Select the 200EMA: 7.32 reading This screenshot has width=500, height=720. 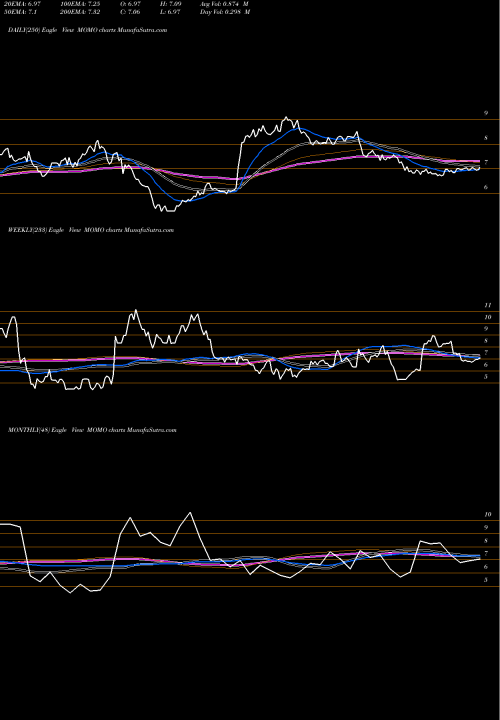80,12
